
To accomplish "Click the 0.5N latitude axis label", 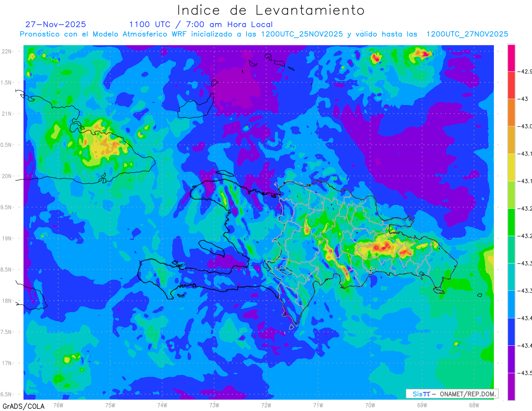I will pos(7,145).
